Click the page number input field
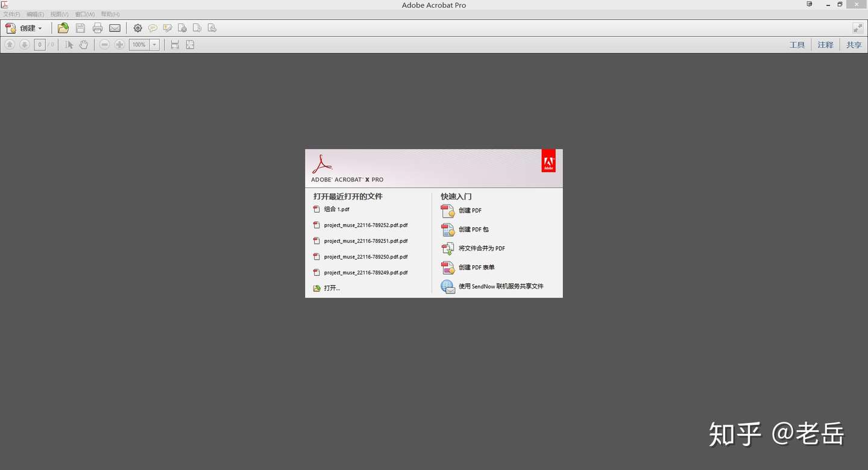 click(40, 45)
